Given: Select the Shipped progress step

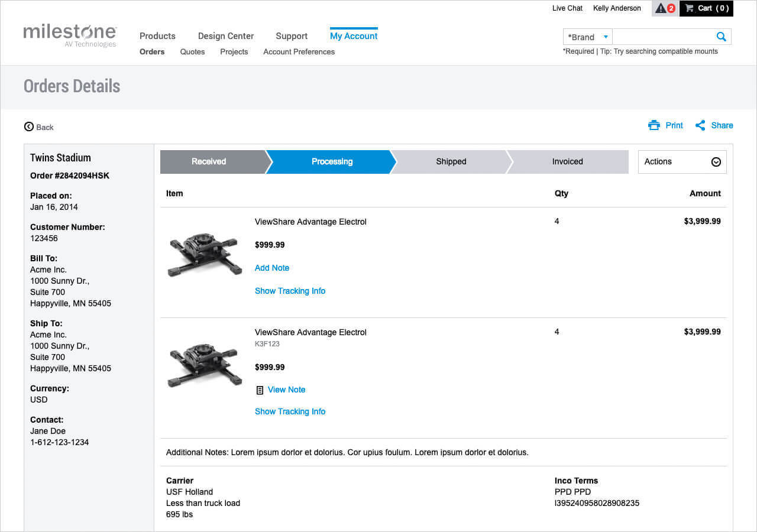Looking at the screenshot, I should point(451,161).
